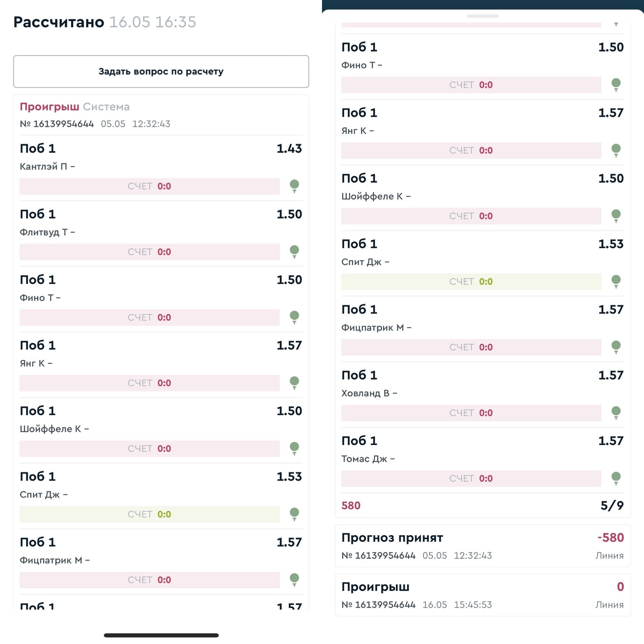Open the Прогноз принят -580 transaction card
Screen dimensions: 644x644
482,546
